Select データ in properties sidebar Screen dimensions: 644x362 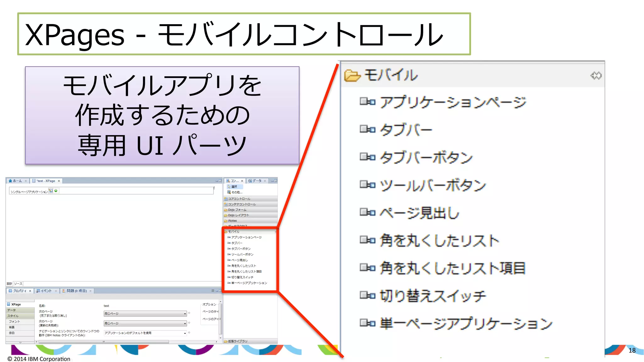tap(20, 310)
